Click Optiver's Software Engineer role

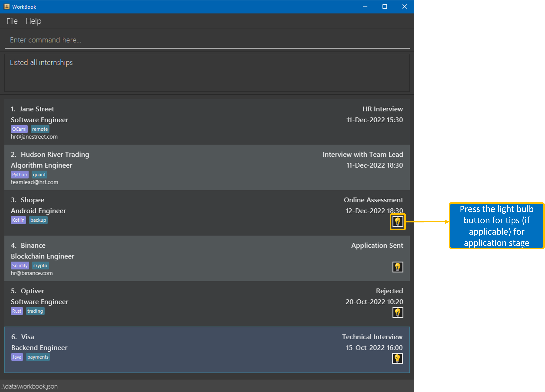pyautogui.click(x=39, y=302)
